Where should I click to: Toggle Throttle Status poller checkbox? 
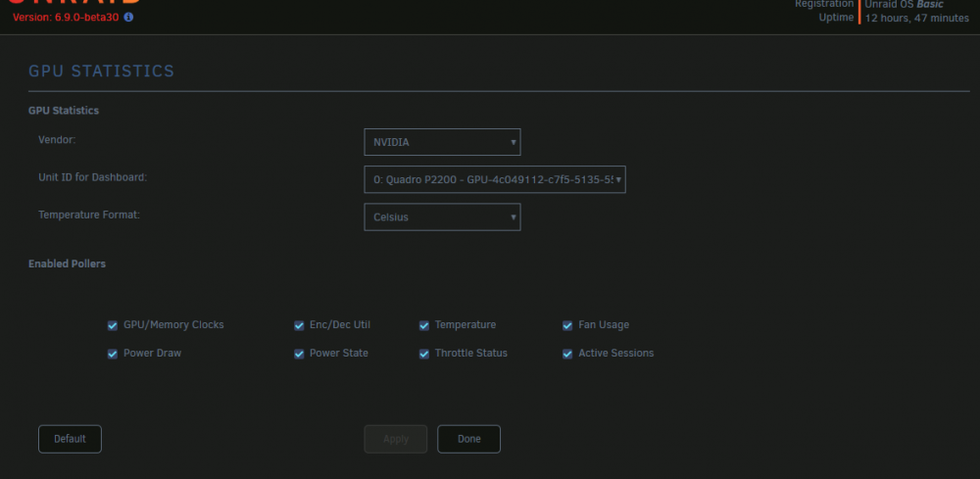[x=423, y=354]
